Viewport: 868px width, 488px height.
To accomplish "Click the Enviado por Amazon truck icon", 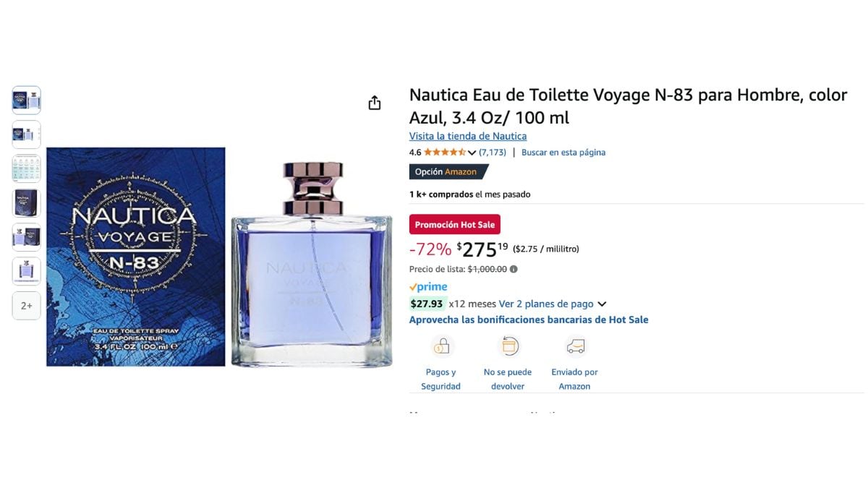I will point(575,347).
